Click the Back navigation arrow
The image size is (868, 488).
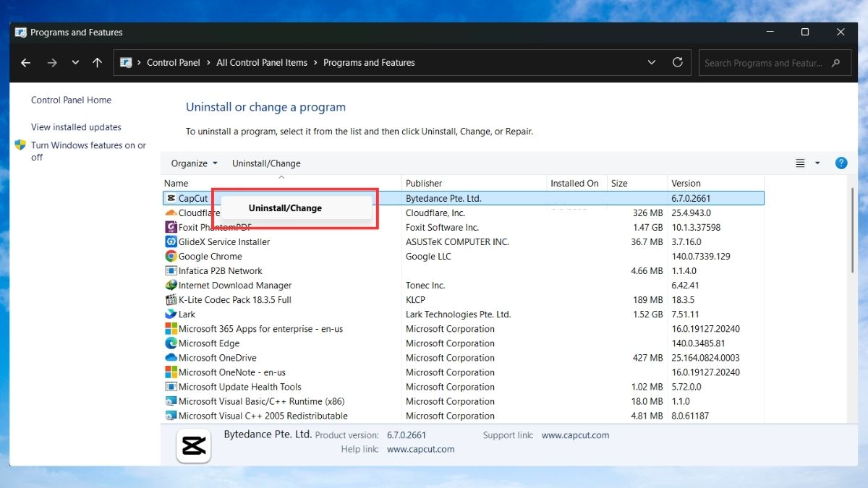pyautogui.click(x=26, y=63)
